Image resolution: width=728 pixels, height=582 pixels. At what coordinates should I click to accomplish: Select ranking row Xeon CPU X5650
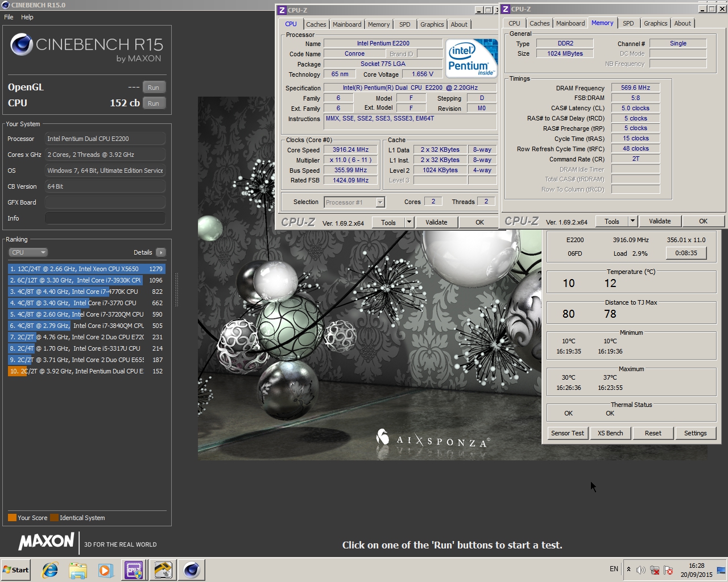coord(86,269)
